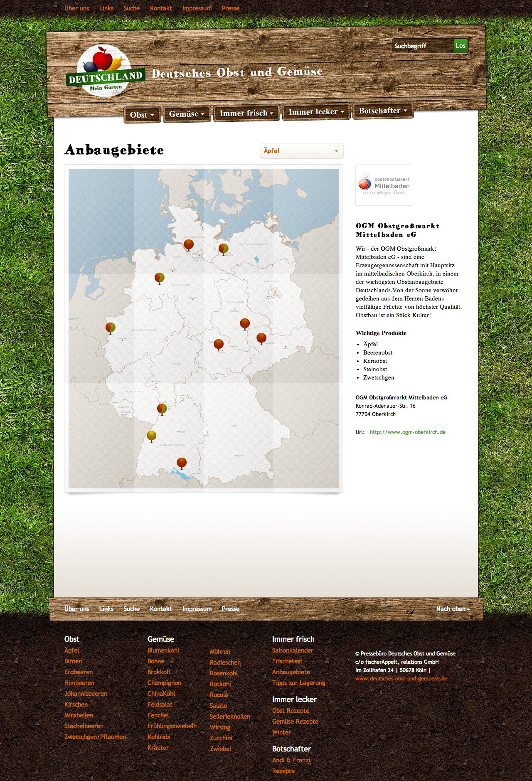Viewport: 532px width, 781px height.
Task: Open the Saisonkalender footer link
Action: point(293,650)
